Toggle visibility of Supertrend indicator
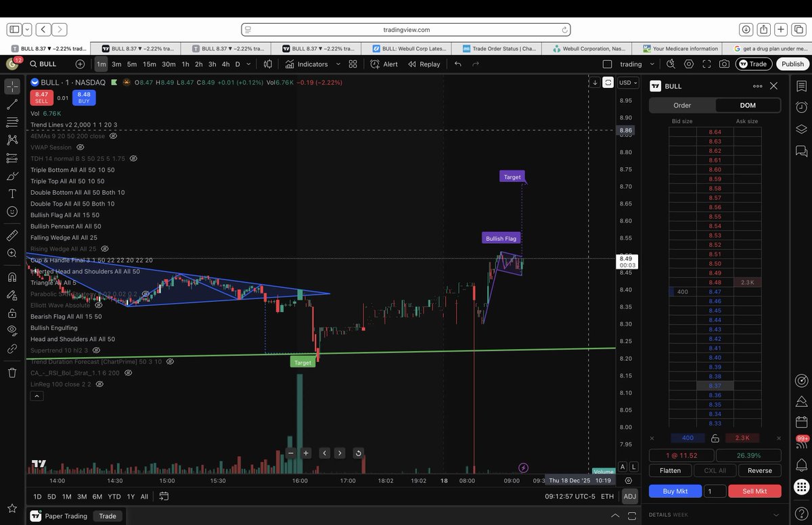This screenshot has width=812, height=525. pyautogui.click(x=95, y=350)
